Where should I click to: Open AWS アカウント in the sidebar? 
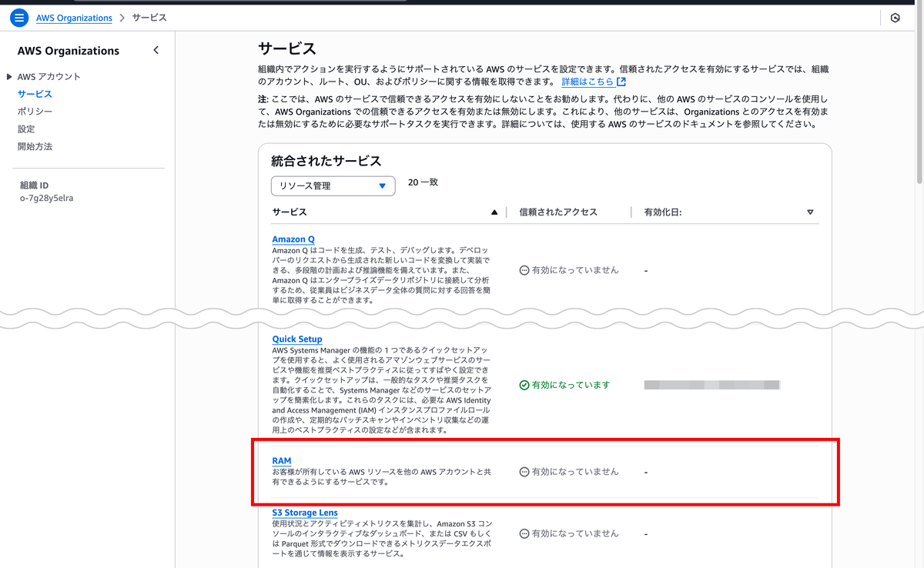[49, 77]
